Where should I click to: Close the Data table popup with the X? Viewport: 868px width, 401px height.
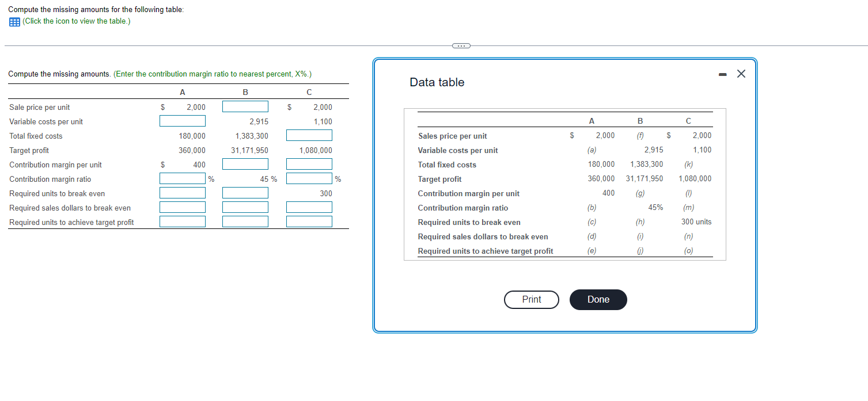(741, 74)
